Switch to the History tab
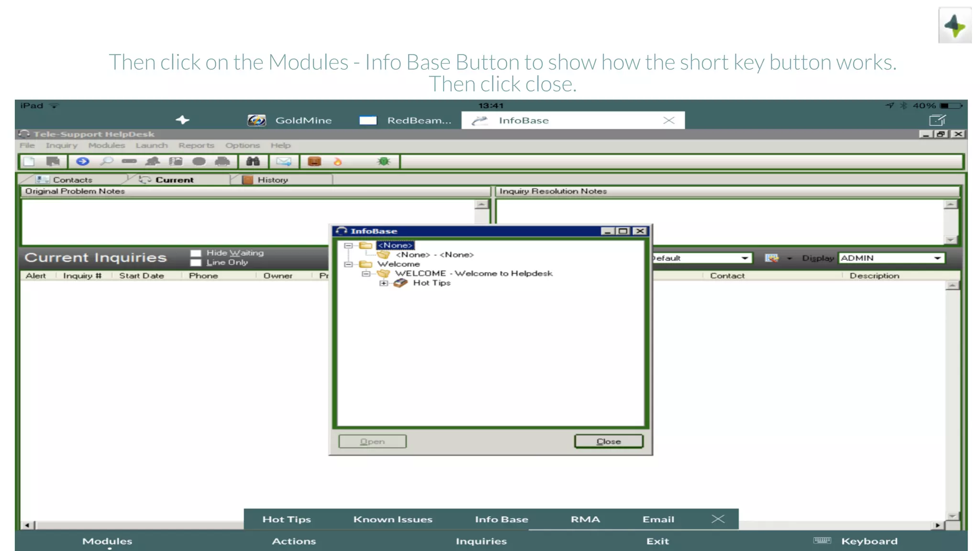The height and width of the screenshot is (551, 980). 273,180
